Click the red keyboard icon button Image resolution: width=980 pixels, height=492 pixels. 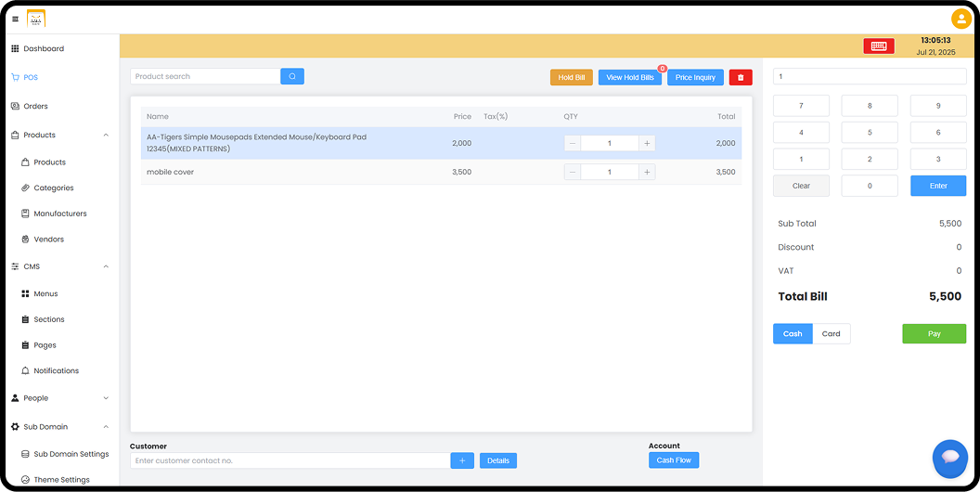(878, 46)
